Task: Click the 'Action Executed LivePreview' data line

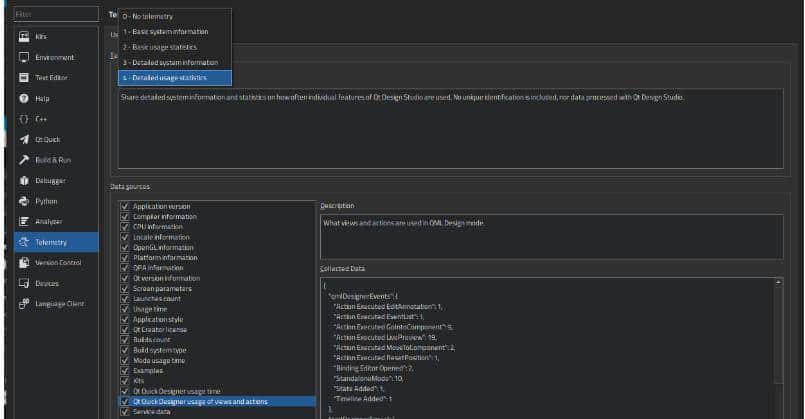Action: coord(386,337)
